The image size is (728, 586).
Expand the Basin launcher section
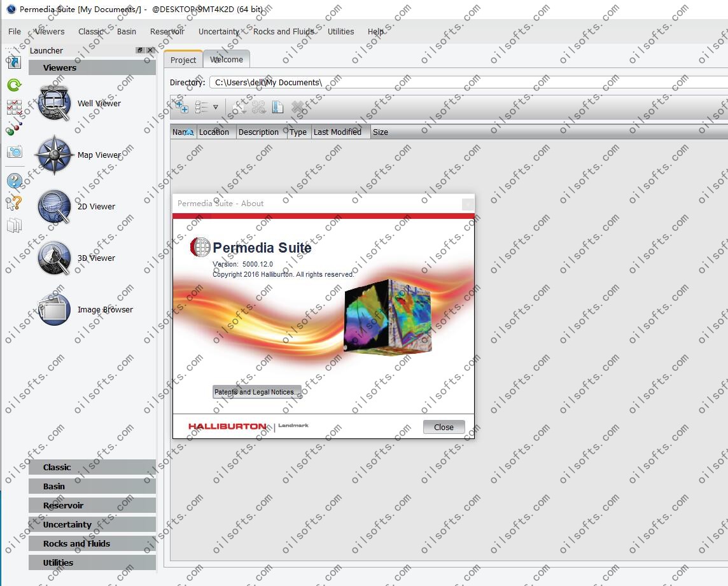click(92, 486)
